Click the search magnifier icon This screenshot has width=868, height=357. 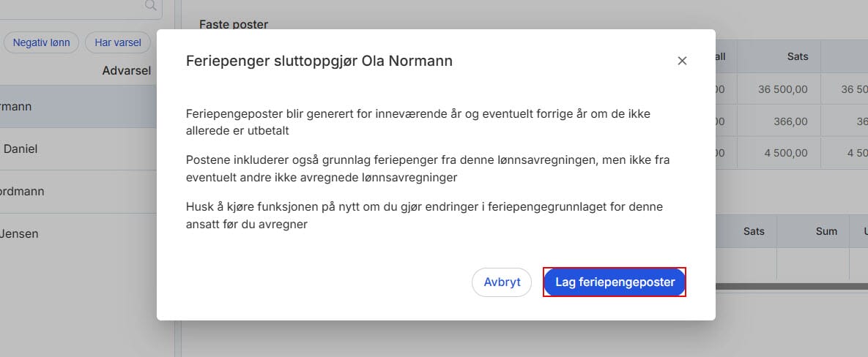(150, 6)
